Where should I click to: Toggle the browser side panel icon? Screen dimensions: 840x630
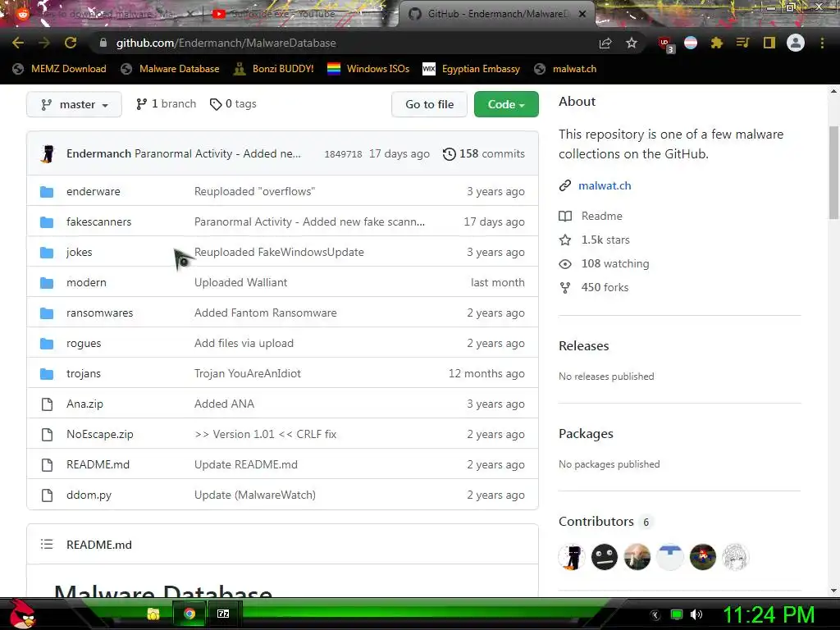(x=769, y=43)
